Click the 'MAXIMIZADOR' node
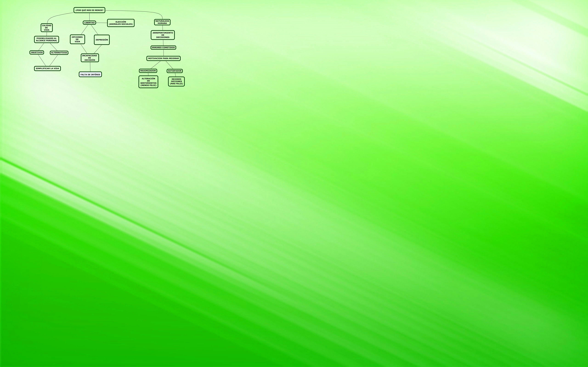The height and width of the screenshot is (367, 588). coord(148,71)
